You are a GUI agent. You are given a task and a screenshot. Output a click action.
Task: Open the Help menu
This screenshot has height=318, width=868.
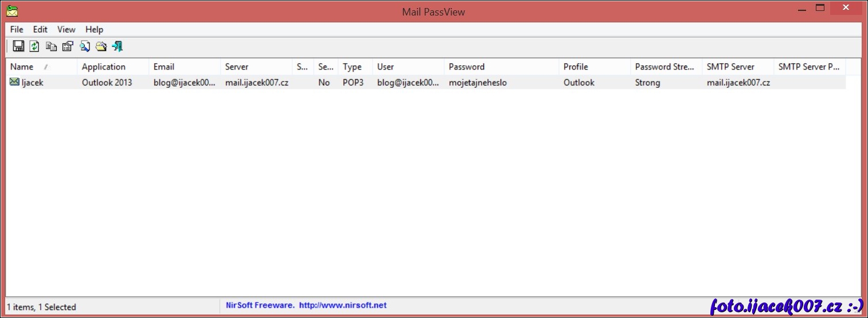[x=94, y=29]
